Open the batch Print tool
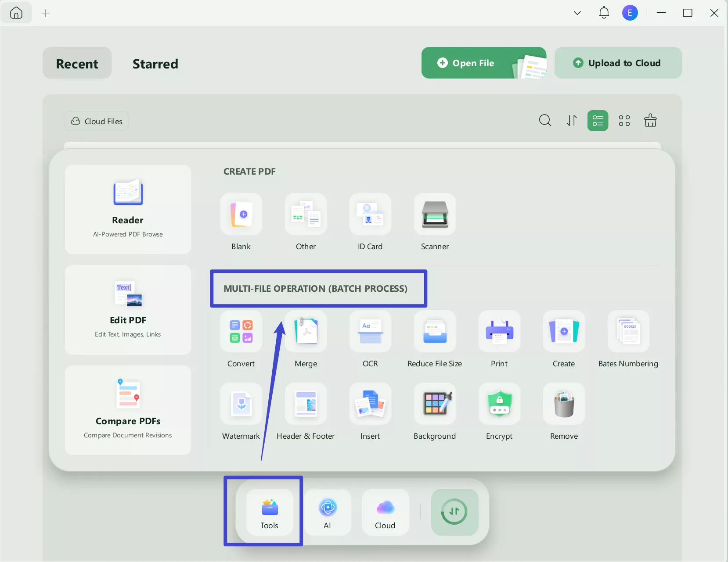The width and height of the screenshot is (728, 562). pos(499,331)
